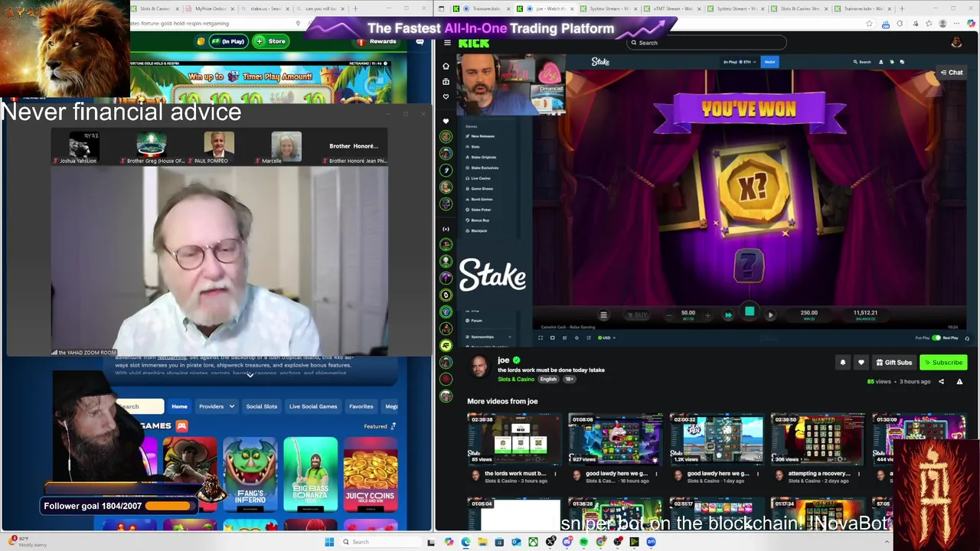Open Big Bass Bonanza game tile

coord(310,474)
